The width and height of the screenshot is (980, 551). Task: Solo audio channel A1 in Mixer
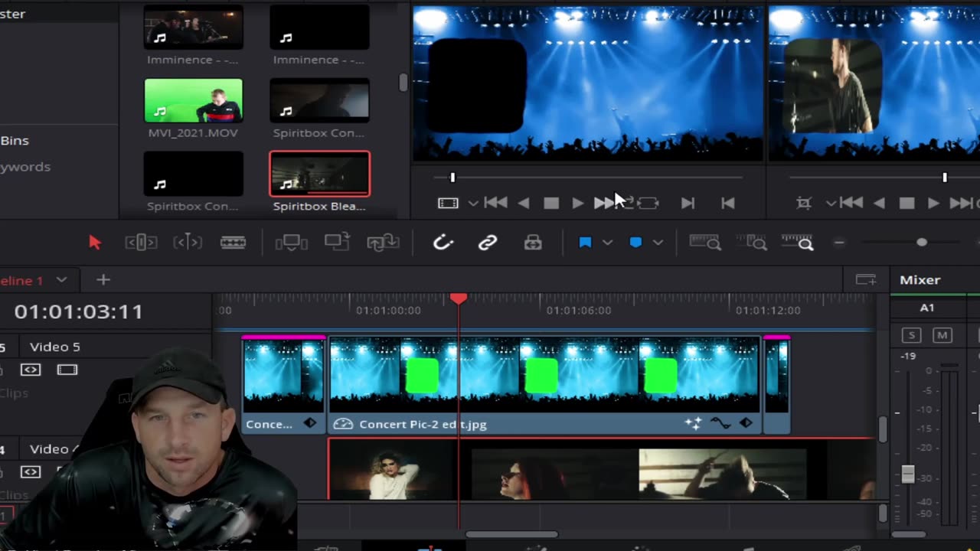coord(911,335)
